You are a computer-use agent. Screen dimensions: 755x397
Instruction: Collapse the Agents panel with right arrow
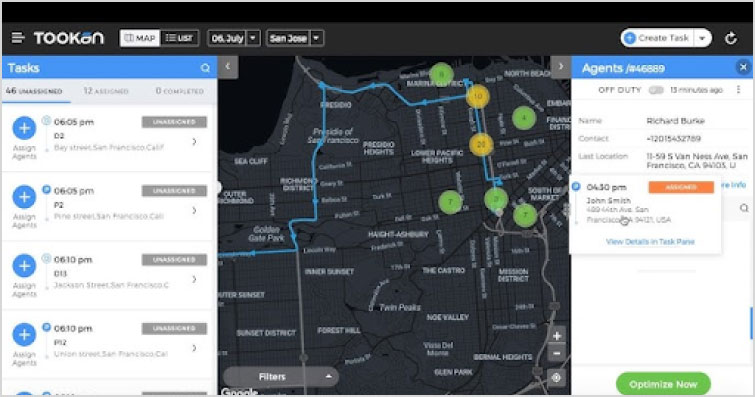560,66
